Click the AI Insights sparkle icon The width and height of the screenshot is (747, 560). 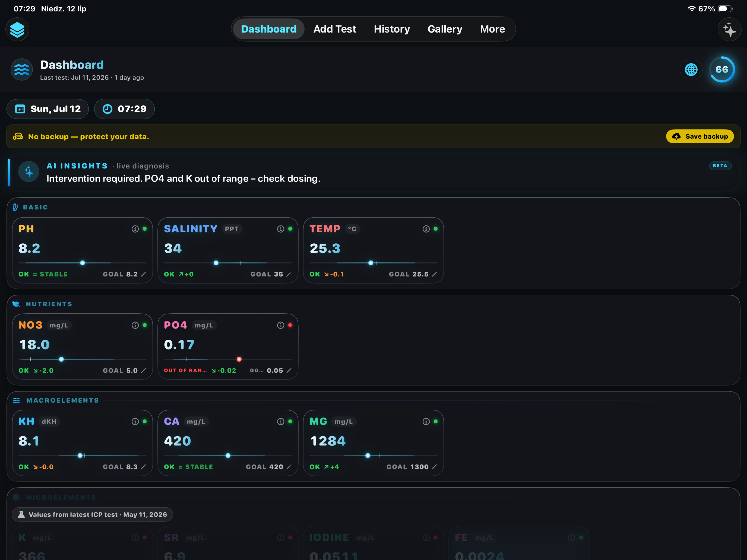coord(29,172)
